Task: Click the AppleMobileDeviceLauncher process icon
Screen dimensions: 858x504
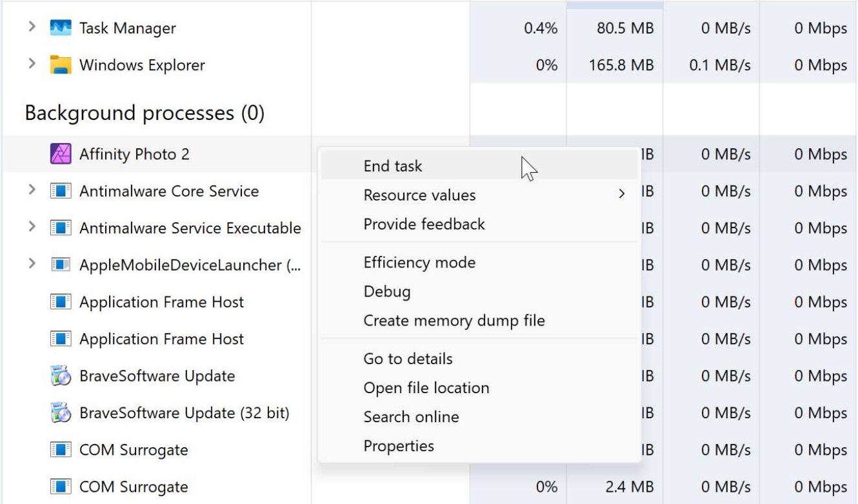Action: pos(61,265)
